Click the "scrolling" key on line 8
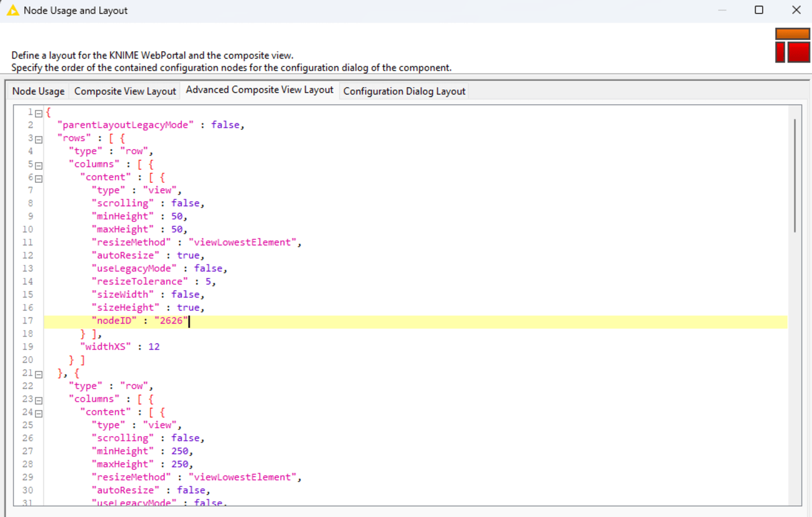Screen dimensions: 812x517 [x=123, y=203]
